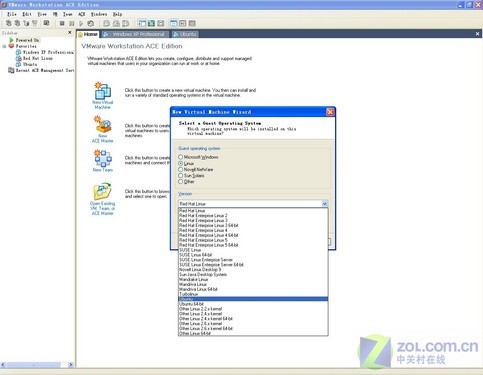Image resolution: width=483 pixels, height=375 pixels.
Task: Click the Open Existing VM folder icon
Action: tap(102, 191)
